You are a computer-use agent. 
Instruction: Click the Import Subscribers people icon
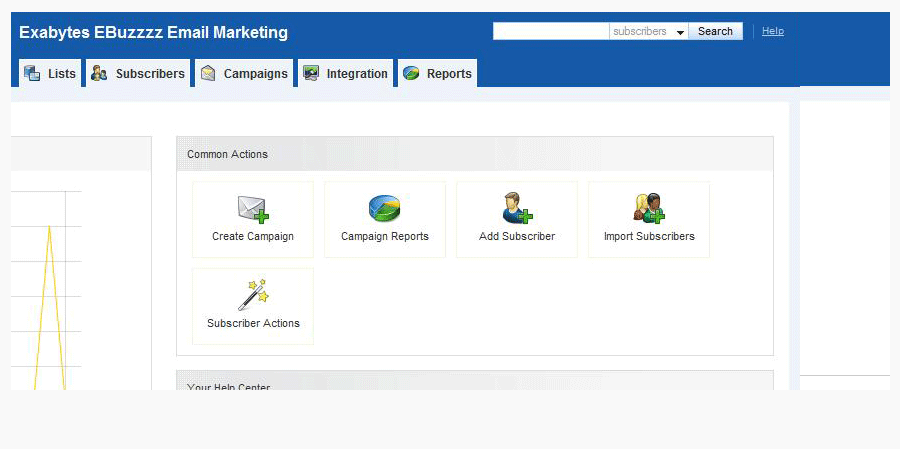tap(649, 208)
